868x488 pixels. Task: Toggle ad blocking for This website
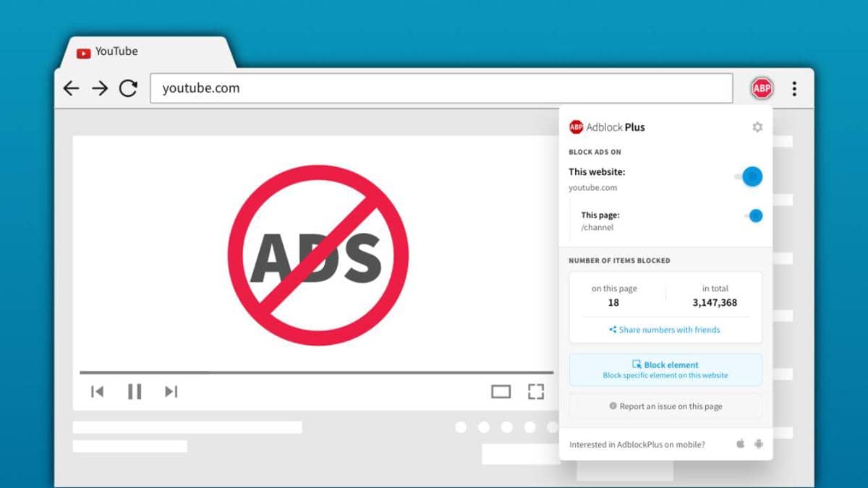point(749,176)
